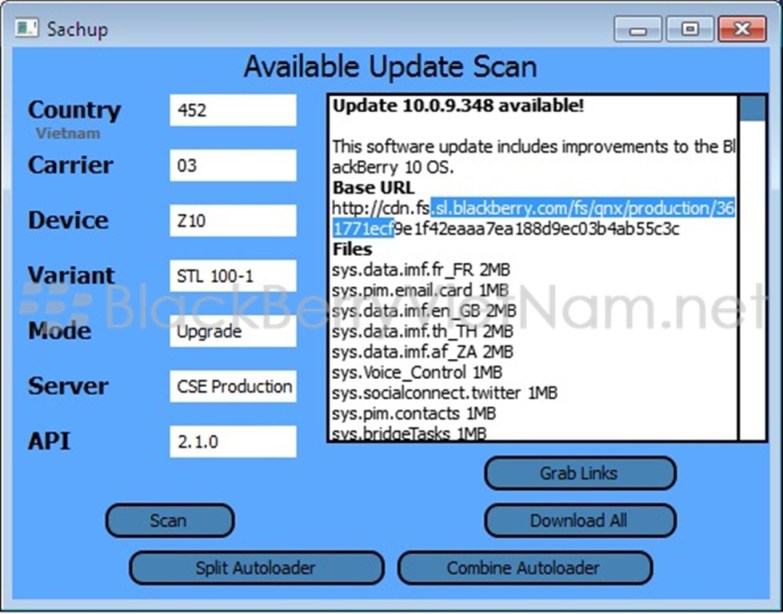The image size is (783, 614).
Task: Click the sys.pim.email.card 1MB line
Action: (x=420, y=291)
